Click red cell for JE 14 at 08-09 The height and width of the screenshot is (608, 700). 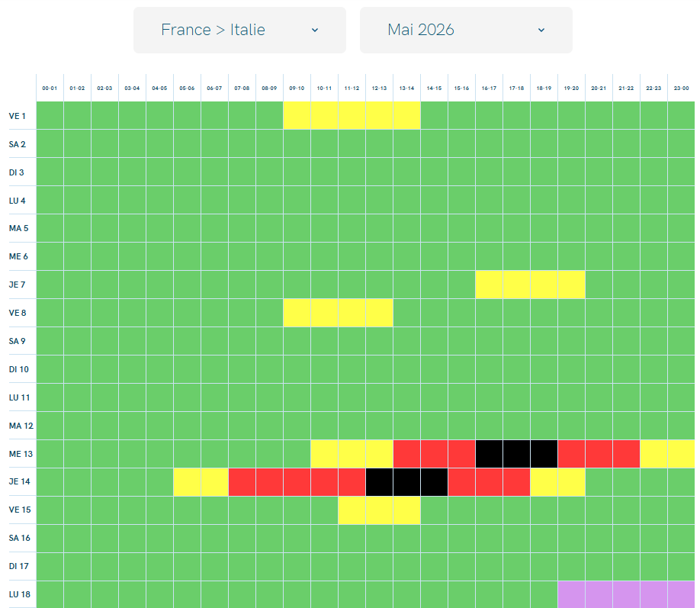point(269,482)
